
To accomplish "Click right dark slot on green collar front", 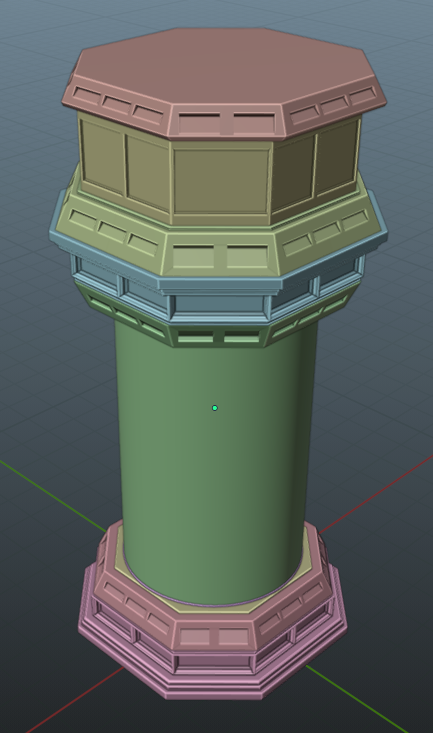I will point(242,337).
